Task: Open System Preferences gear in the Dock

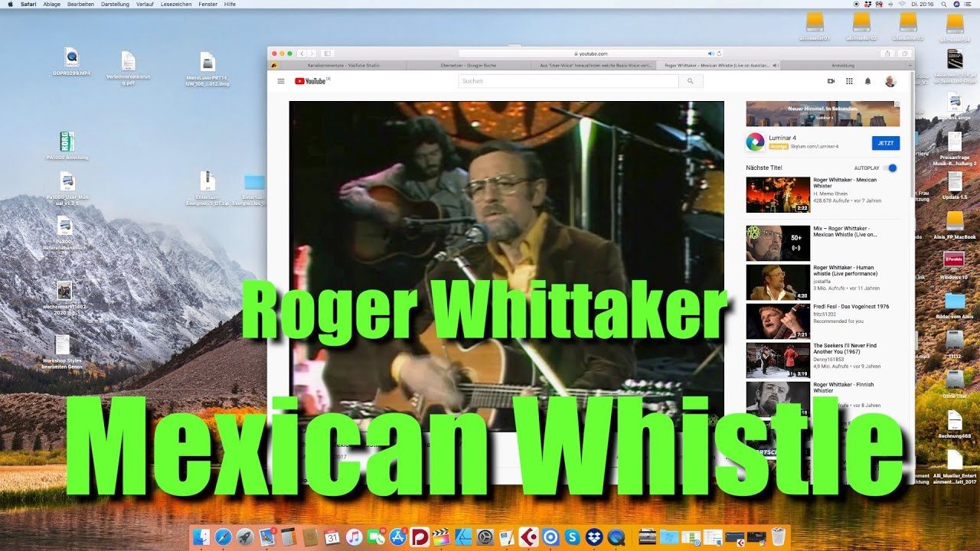Action: (x=485, y=537)
